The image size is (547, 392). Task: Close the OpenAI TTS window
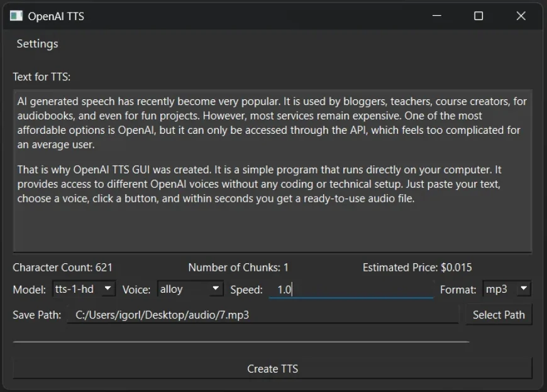click(521, 16)
